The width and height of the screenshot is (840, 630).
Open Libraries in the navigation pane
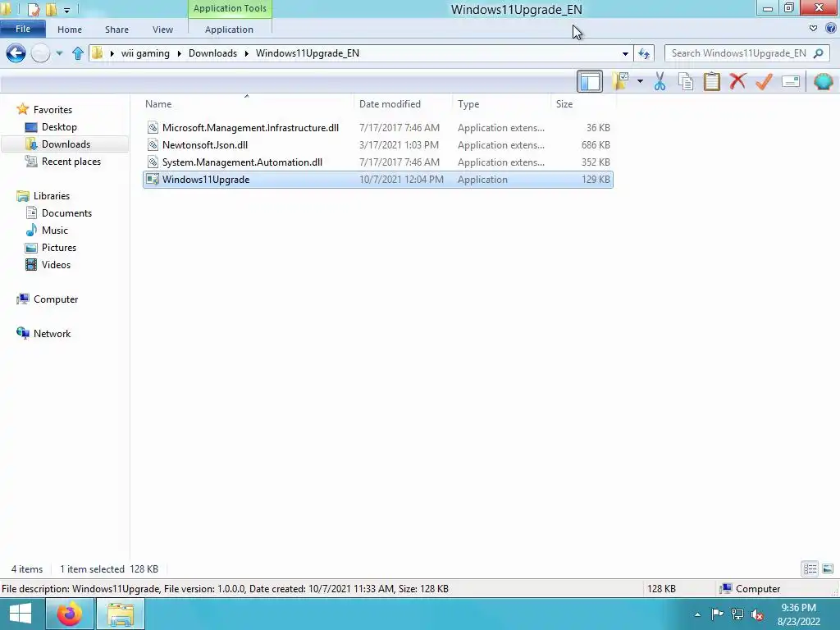pyautogui.click(x=52, y=195)
